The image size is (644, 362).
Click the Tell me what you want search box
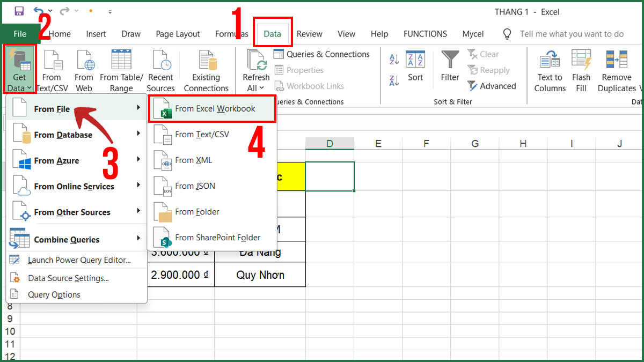pyautogui.click(x=572, y=34)
